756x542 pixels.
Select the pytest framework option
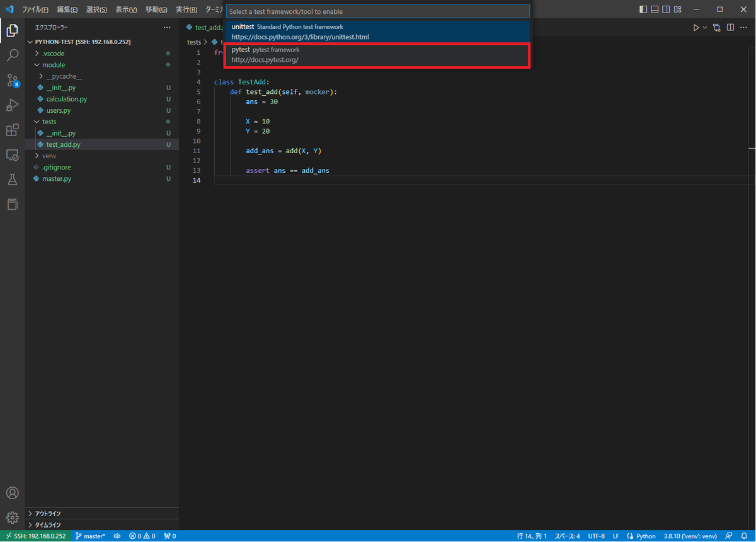(378, 54)
